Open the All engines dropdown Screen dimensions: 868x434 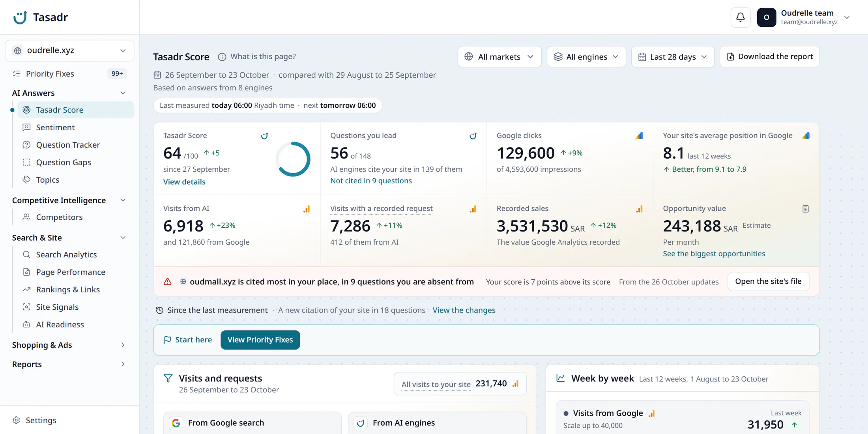tap(586, 57)
